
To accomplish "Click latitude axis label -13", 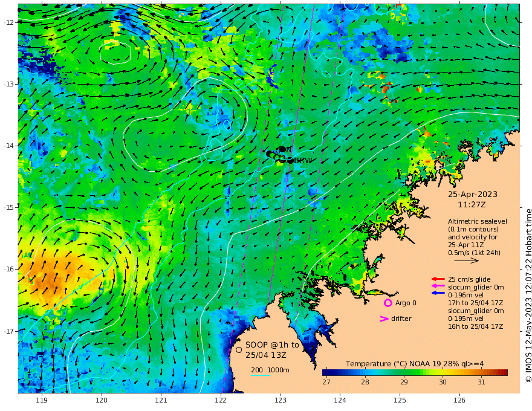I will (x=9, y=84).
